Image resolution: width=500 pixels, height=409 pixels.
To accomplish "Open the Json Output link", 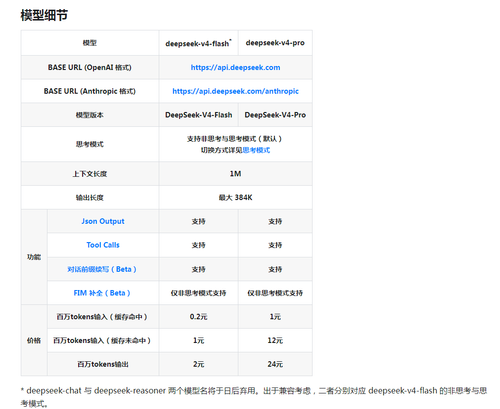I will pos(103,221).
